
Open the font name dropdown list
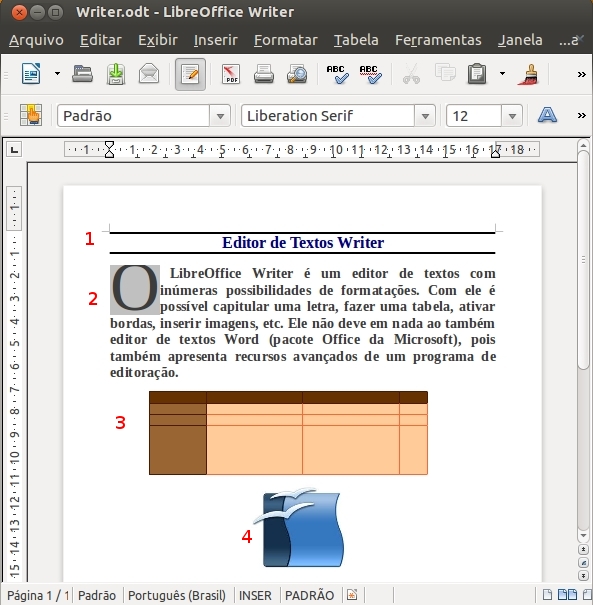click(425, 116)
